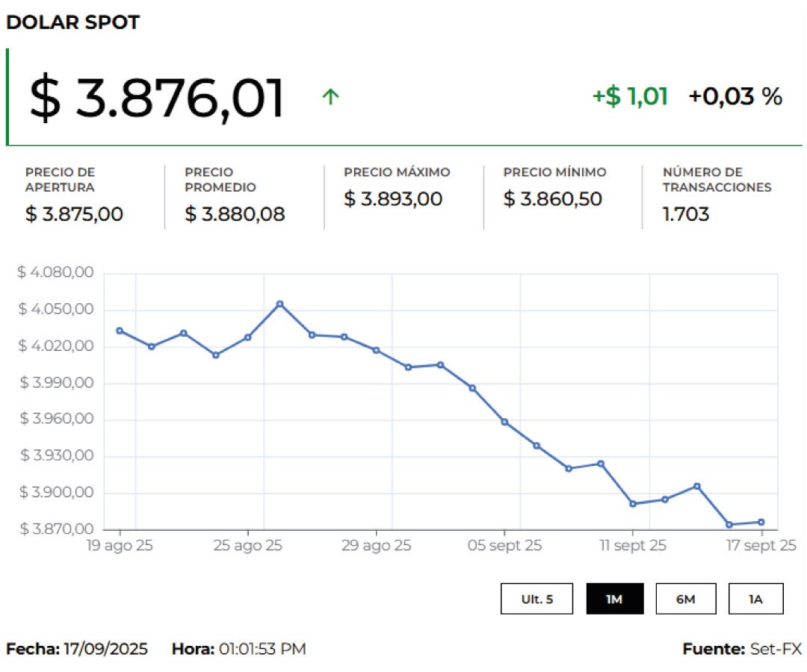This screenshot has height=672, width=807.
Task: Click the +$ 1,01 change value
Action: point(630,96)
